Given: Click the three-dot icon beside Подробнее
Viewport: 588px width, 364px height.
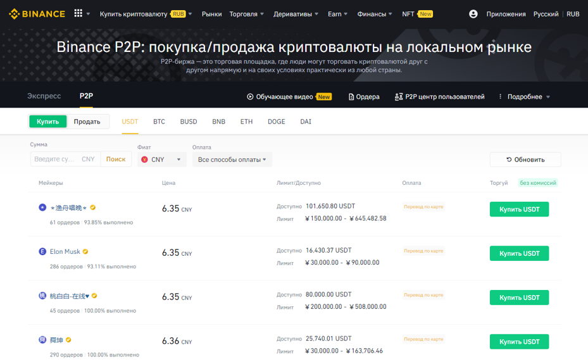Looking at the screenshot, I should [x=500, y=96].
